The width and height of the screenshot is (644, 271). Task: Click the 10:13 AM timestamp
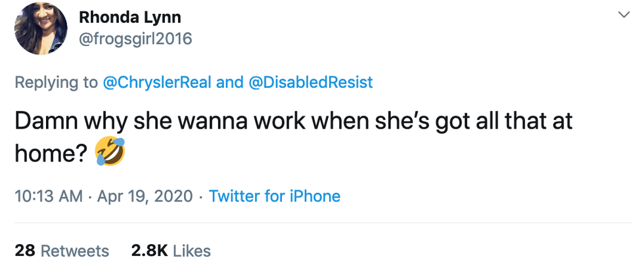pos(48,196)
